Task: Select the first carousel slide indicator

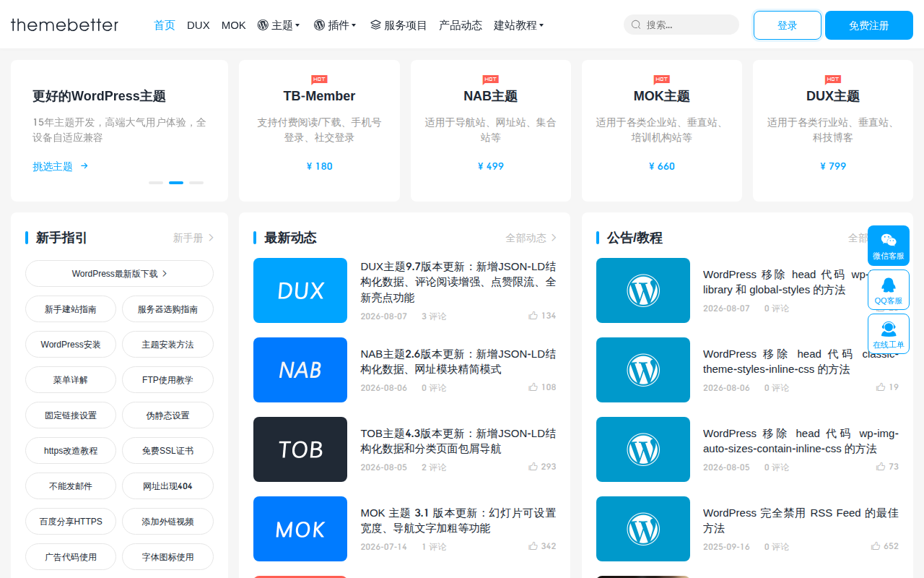Action: coord(156,183)
